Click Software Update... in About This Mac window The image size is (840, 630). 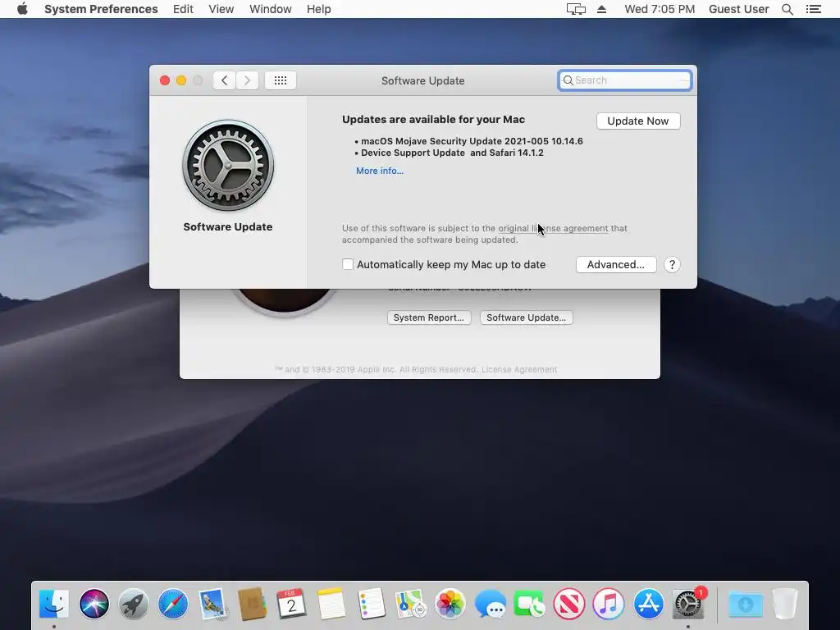point(526,317)
